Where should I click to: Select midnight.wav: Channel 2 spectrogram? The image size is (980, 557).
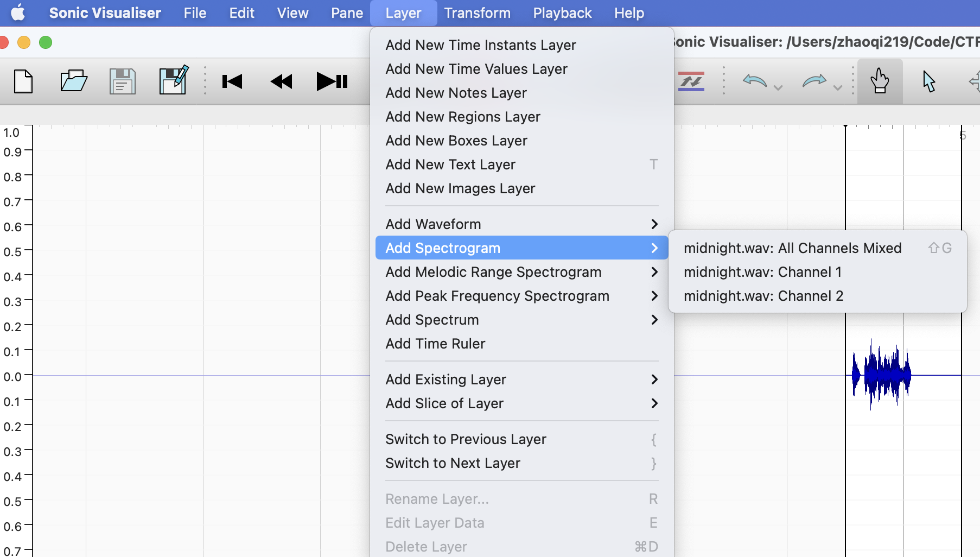(x=763, y=296)
